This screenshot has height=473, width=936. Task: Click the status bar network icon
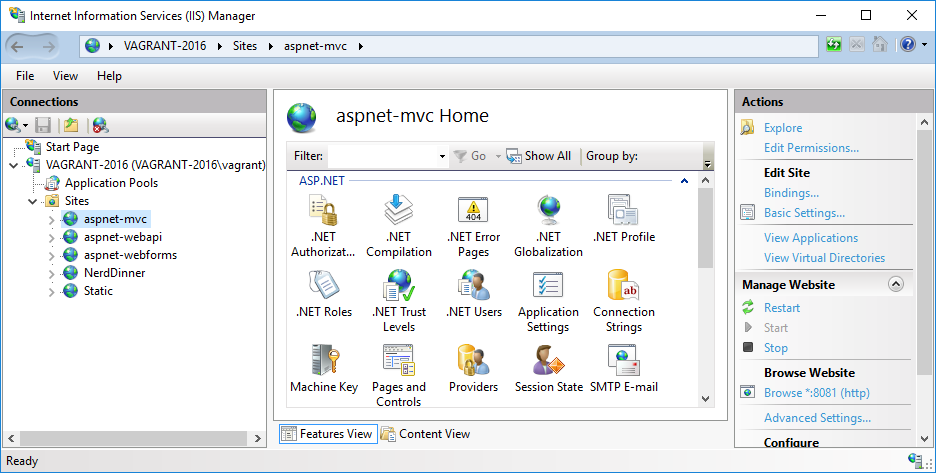pos(916,460)
